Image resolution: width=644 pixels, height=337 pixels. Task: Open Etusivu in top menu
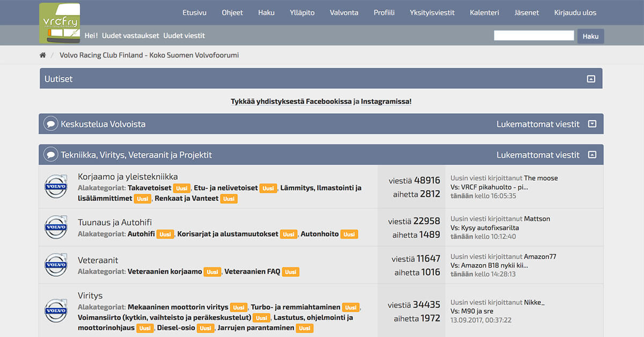pos(194,12)
